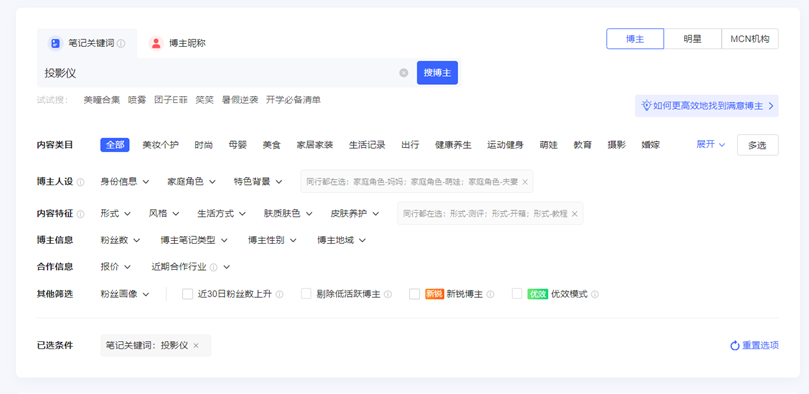The width and height of the screenshot is (809, 394).
Task: Open the 身份信息 dropdown
Action: [125, 182]
